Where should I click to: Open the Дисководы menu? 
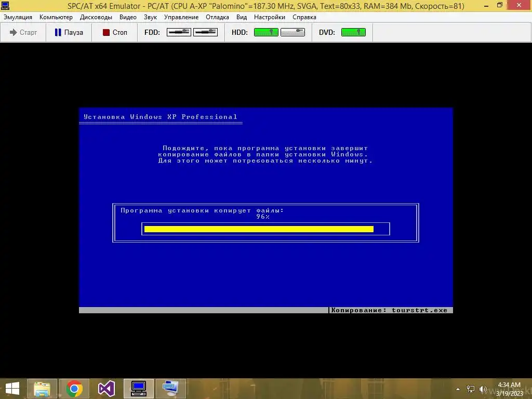click(96, 17)
